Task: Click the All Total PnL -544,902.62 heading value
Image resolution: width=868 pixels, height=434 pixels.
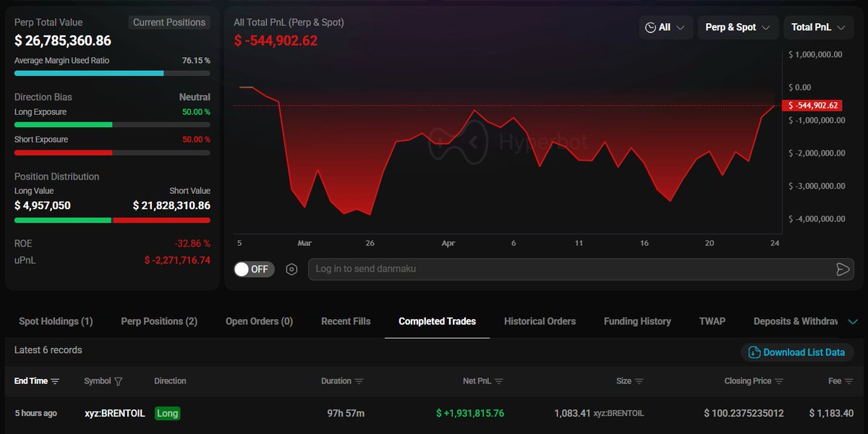Action: pos(276,41)
